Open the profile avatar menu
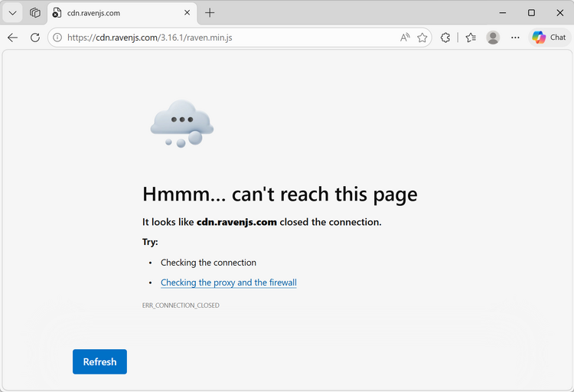This screenshot has height=392, width=574. click(493, 38)
